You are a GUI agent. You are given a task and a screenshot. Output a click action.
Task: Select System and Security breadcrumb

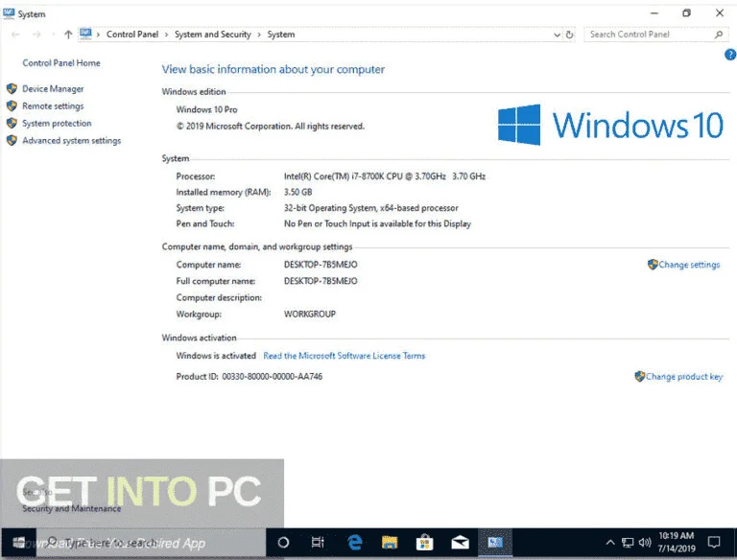tap(212, 35)
